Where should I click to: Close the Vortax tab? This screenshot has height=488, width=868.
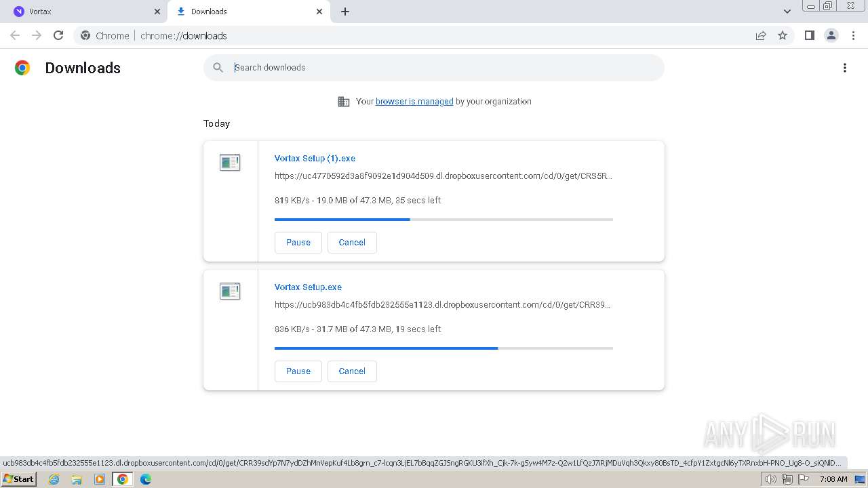157,12
